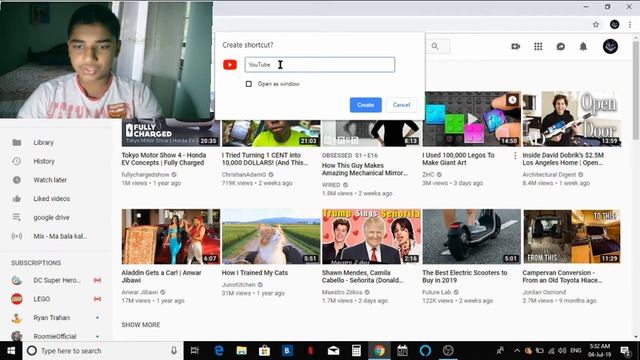The height and width of the screenshot is (360, 640).
Task: Open the Mail app from taskbar
Action: coord(333,351)
